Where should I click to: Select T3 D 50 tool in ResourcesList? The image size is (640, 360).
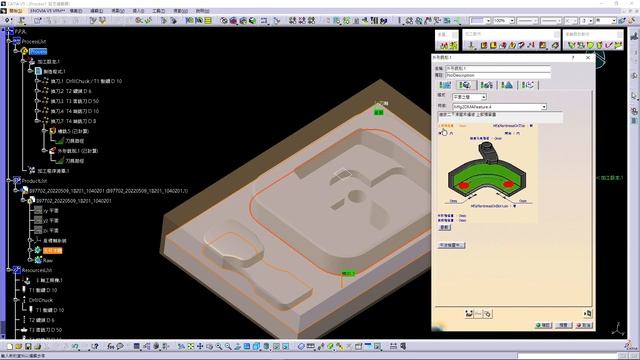click(x=45, y=330)
